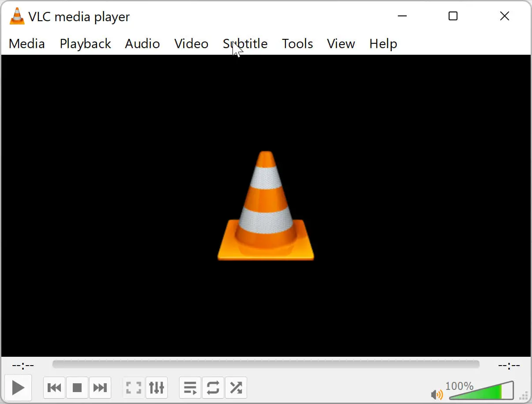
Task: Expand the Subtitle menu
Action: click(245, 44)
